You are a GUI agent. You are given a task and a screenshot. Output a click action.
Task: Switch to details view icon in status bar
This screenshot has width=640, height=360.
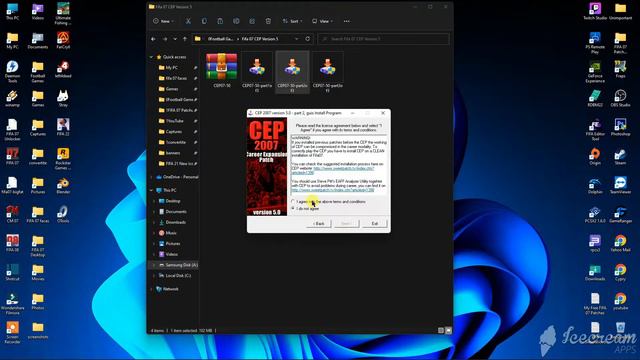[441, 330]
